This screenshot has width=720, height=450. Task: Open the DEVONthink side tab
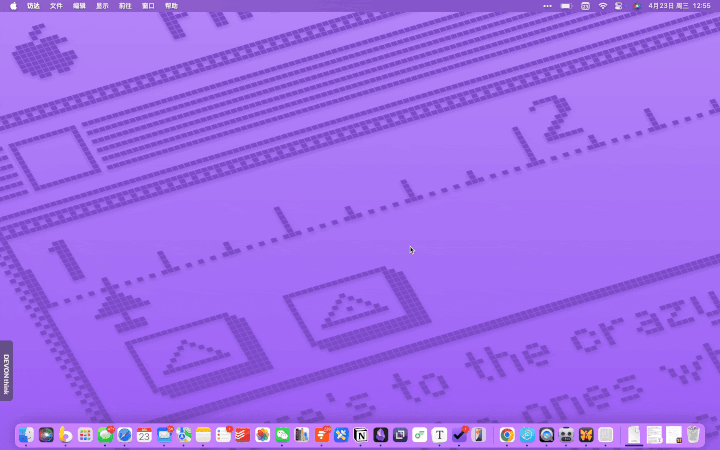tap(6, 370)
